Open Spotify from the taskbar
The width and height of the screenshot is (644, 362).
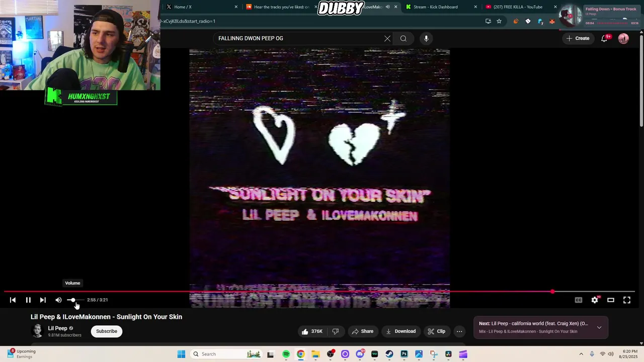286,354
